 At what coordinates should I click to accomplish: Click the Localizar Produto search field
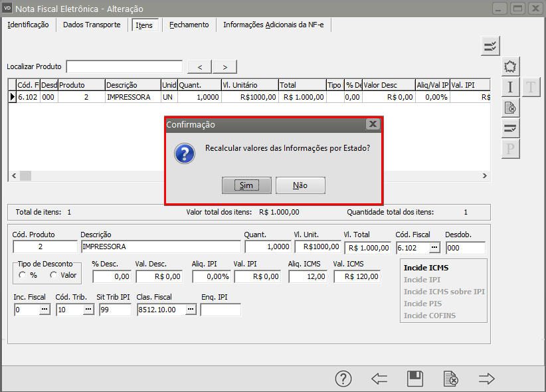pos(124,66)
